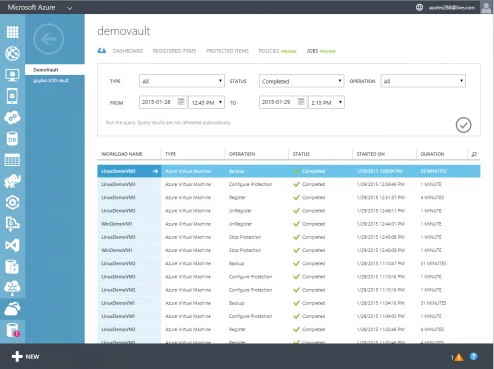Open the TO time dropdown 2:15 PM

click(x=327, y=102)
